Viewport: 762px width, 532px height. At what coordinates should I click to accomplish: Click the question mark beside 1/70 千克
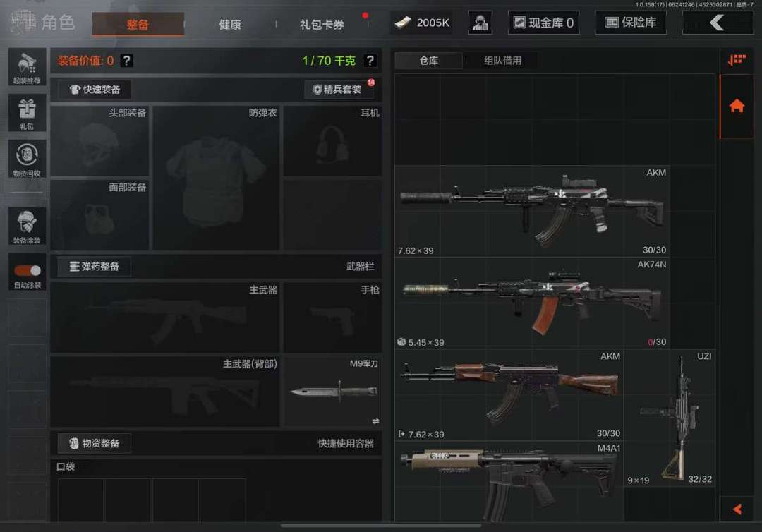click(x=370, y=61)
